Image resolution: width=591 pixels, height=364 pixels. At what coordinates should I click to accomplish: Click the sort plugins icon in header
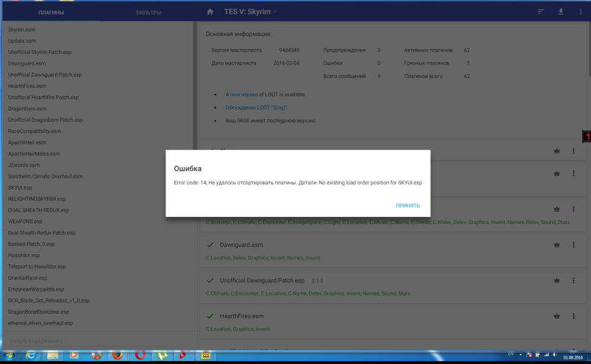pos(541,12)
